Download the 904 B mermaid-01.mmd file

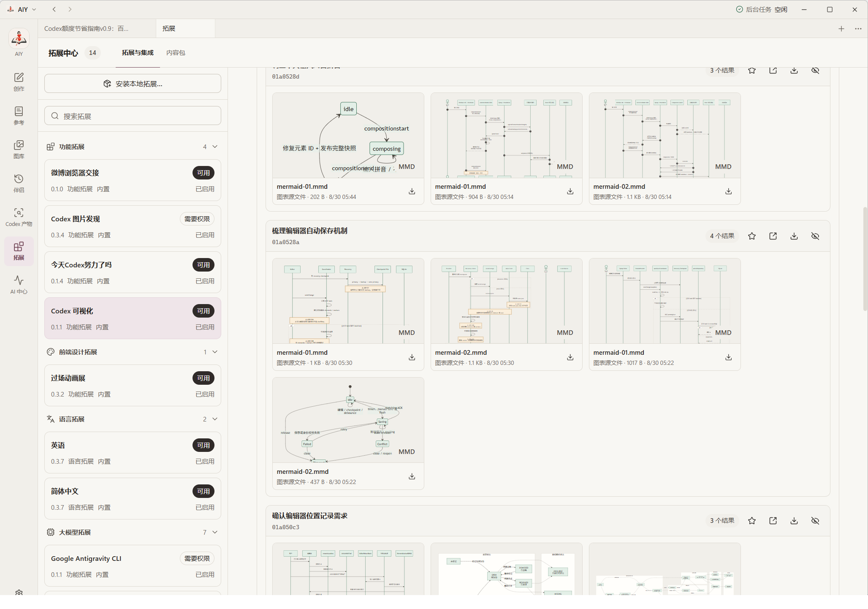[x=570, y=191]
